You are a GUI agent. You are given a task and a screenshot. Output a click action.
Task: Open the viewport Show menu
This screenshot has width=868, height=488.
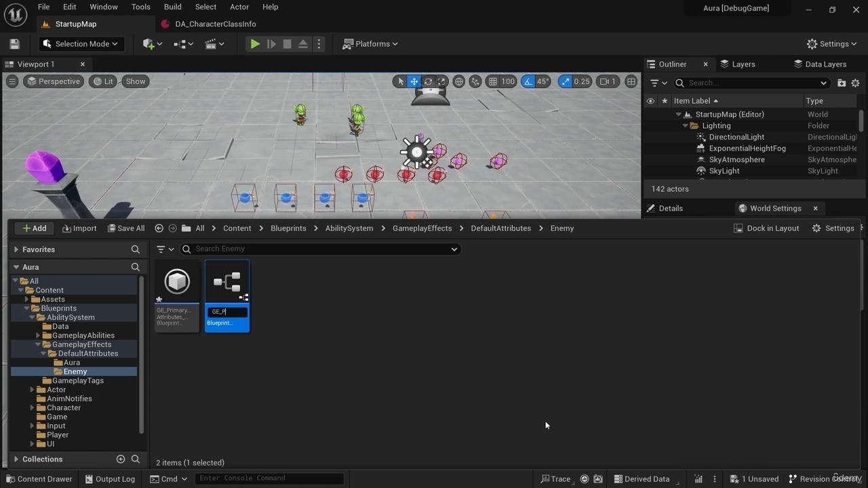click(136, 81)
